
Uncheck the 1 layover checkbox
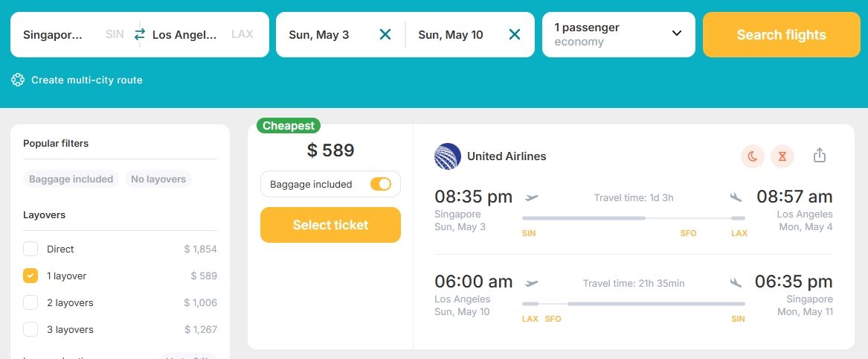coord(30,276)
